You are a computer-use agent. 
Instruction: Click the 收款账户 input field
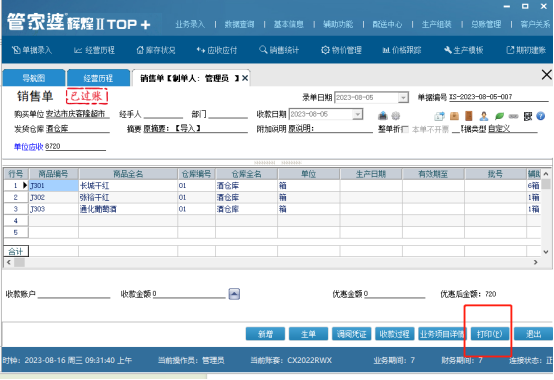pos(74,294)
